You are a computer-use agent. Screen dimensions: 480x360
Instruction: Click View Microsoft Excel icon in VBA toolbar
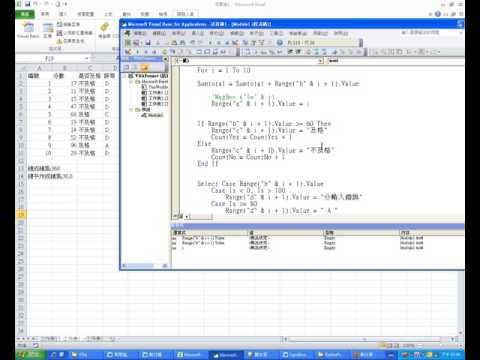click(128, 42)
